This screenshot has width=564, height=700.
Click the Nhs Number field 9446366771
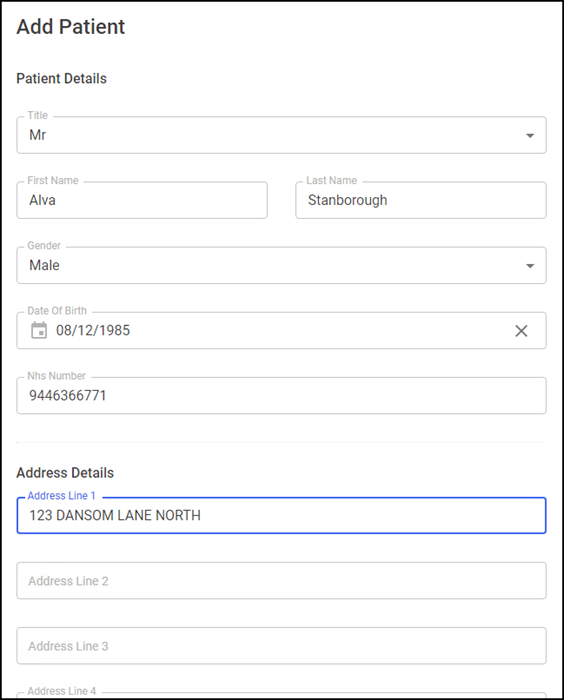click(x=281, y=396)
